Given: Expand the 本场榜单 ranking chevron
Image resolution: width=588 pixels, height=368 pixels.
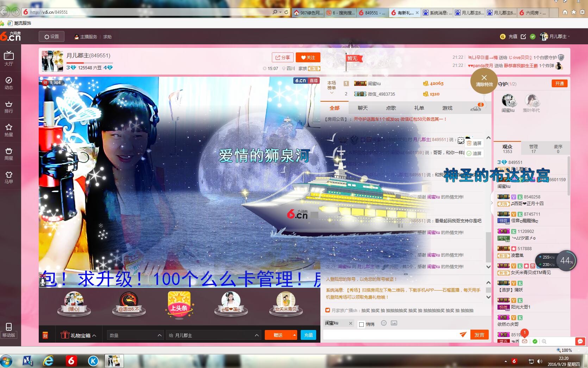Looking at the screenshot, I should point(331,93).
